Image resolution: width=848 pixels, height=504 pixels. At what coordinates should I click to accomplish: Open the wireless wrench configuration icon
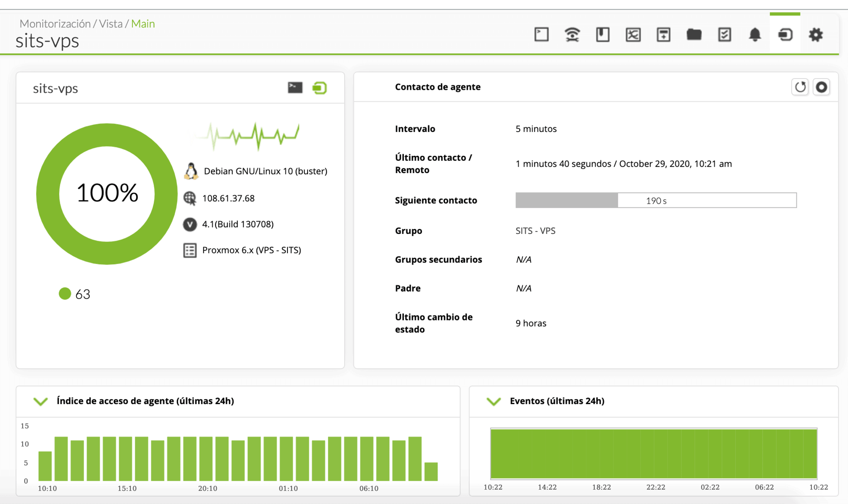(572, 34)
